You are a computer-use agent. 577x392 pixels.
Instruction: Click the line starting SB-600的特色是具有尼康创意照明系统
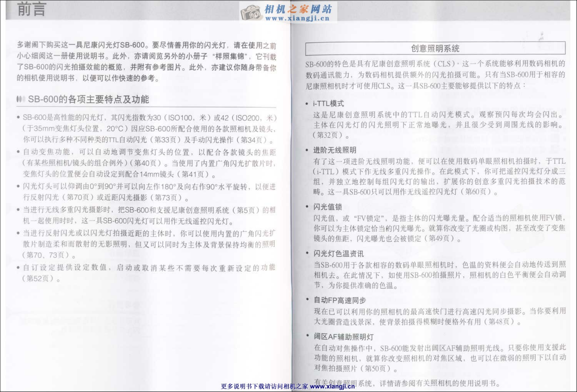[435, 64]
